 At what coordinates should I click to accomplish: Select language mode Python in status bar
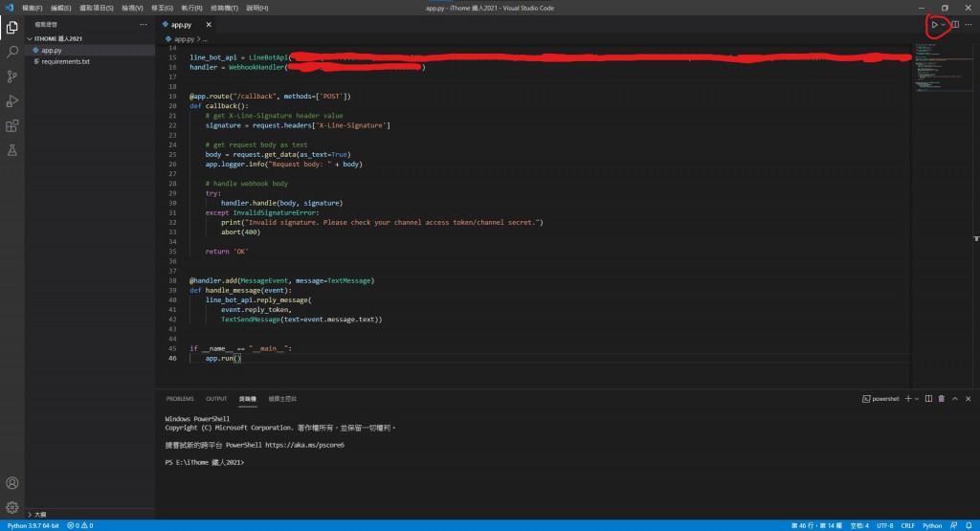coord(932,525)
